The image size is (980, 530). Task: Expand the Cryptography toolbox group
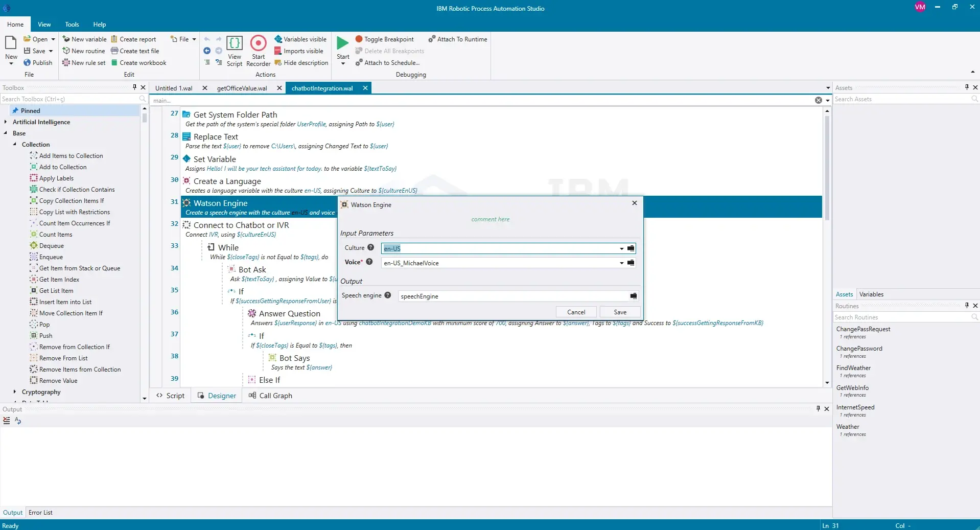(x=15, y=391)
